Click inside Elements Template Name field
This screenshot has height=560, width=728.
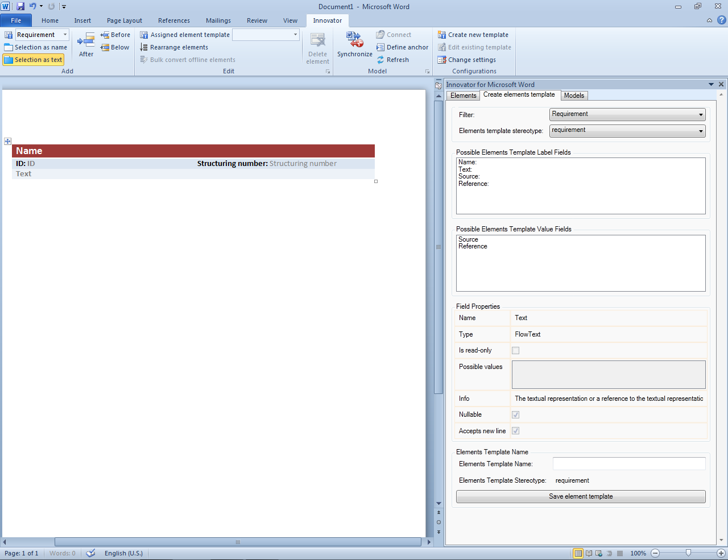pyautogui.click(x=629, y=464)
